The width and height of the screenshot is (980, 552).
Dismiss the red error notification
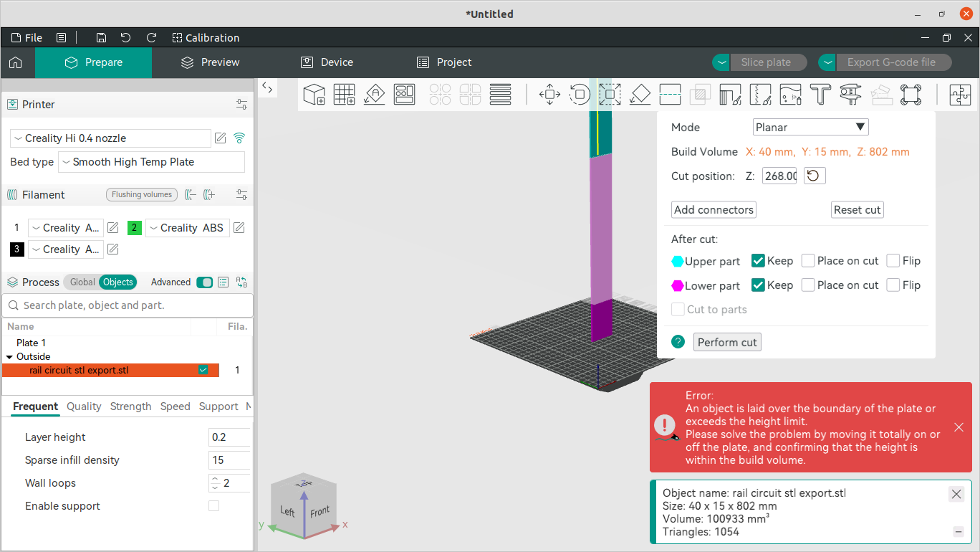click(x=959, y=427)
